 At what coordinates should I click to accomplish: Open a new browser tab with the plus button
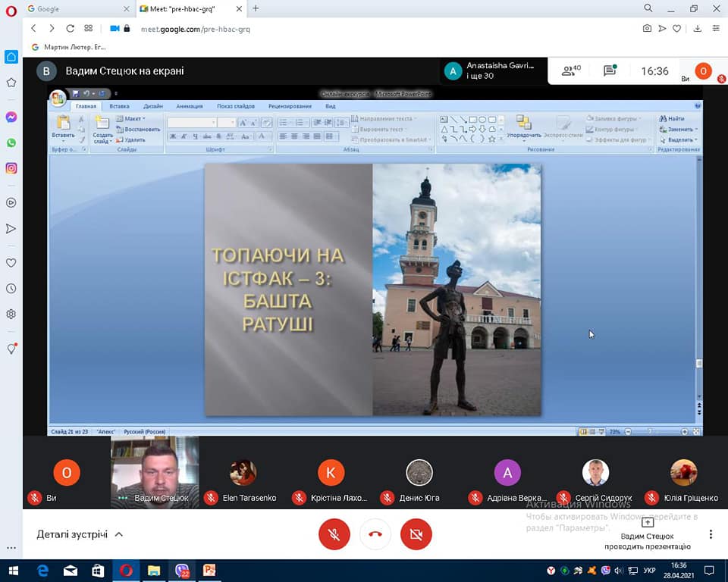click(x=256, y=8)
